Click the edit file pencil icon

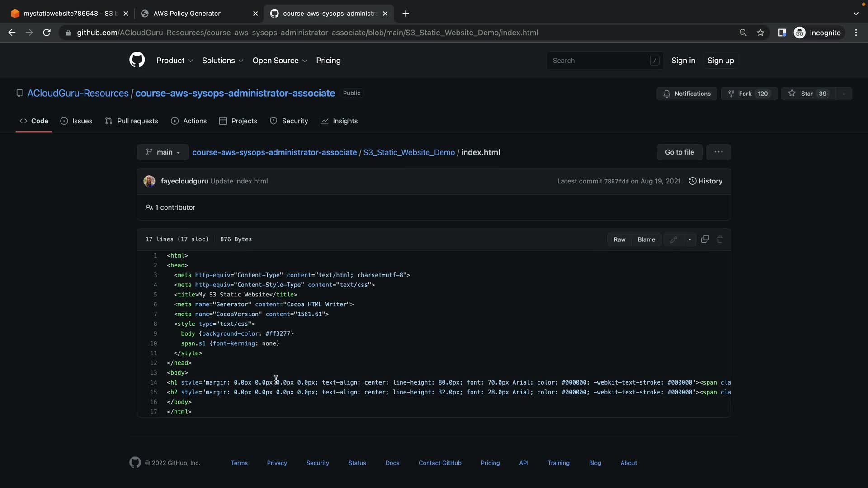click(673, 239)
